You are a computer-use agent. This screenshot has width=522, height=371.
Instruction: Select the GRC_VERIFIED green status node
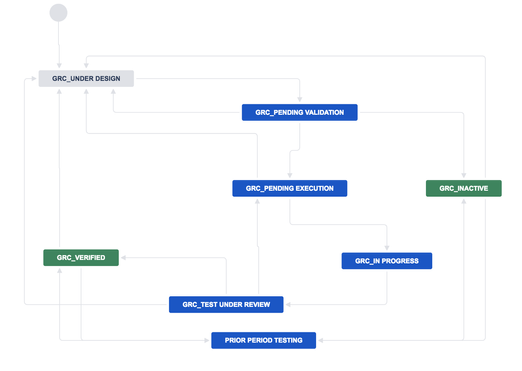pos(81,258)
